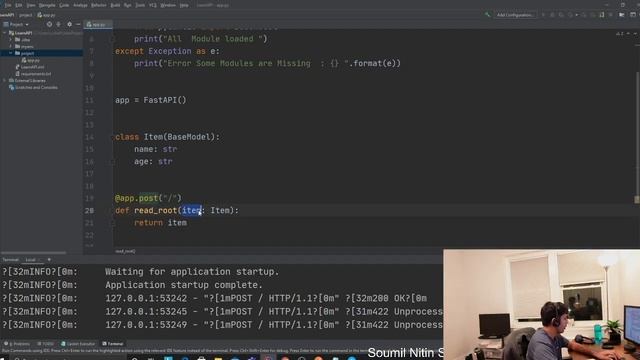Click the 'age: str' field line
Image resolution: width=640 pixels, height=360 pixels.
pyautogui.click(x=153, y=162)
